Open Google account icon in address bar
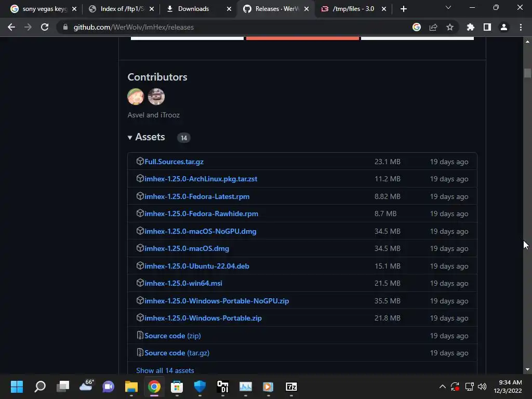This screenshot has height=399, width=532. coord(417,27)
